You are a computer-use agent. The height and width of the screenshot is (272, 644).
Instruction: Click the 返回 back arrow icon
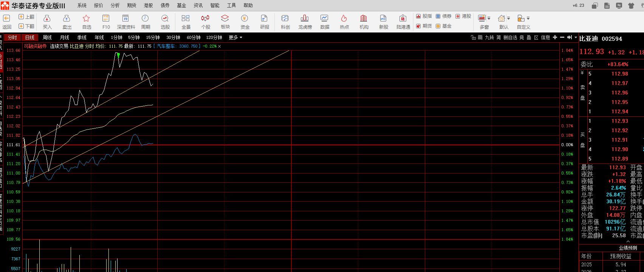pos(6,18)
